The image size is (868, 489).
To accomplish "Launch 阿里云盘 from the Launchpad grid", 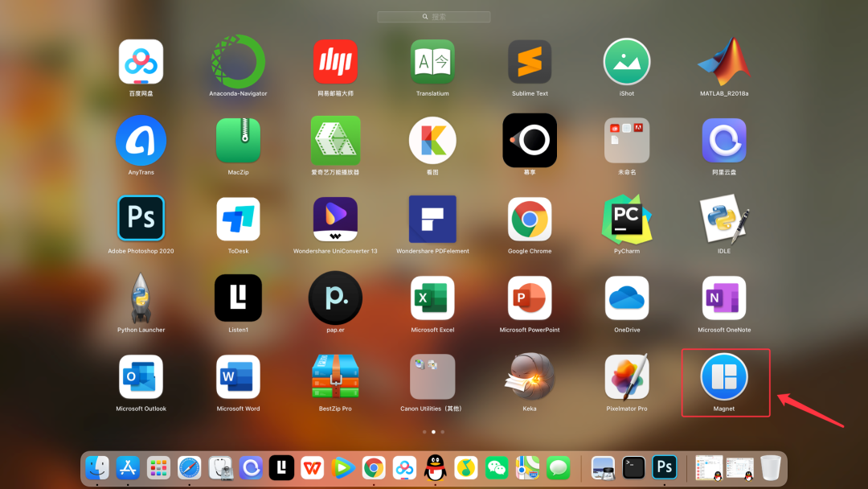I will coord(724,141).
